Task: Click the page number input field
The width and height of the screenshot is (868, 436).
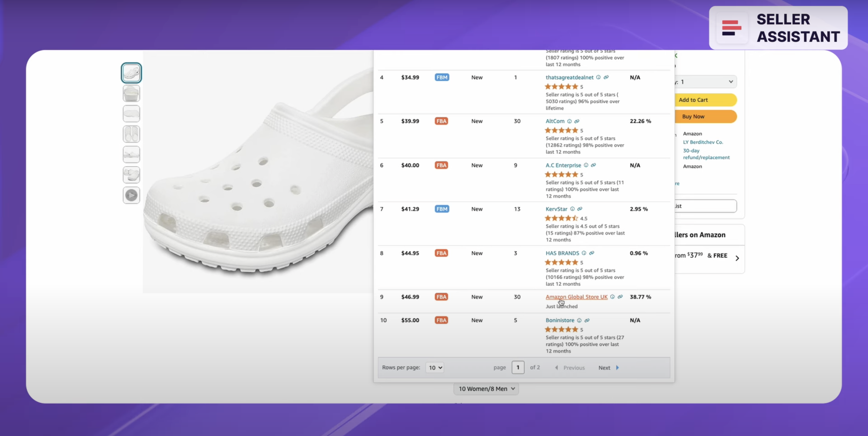Action: click(x=518, y=368)
